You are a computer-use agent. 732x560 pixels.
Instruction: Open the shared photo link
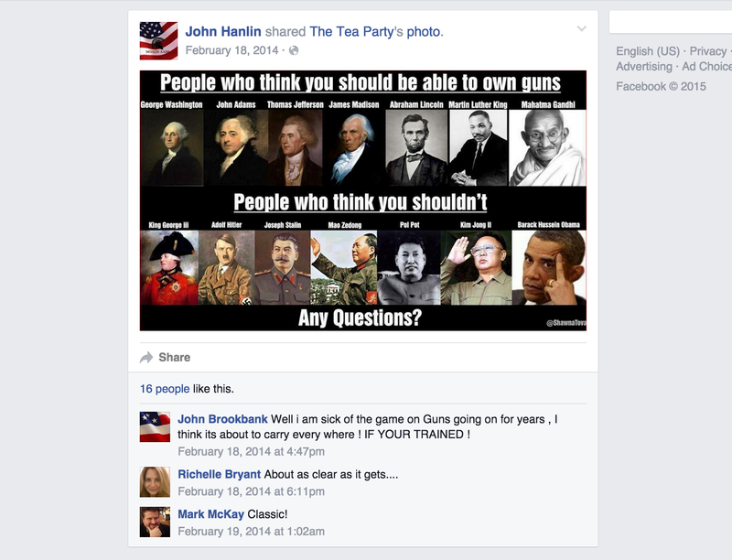coord(424,32)
